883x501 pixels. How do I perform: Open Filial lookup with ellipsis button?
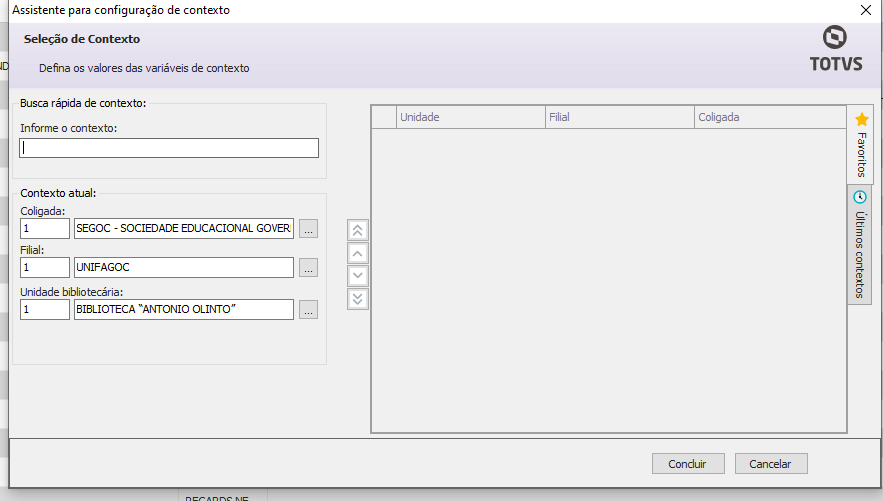[308, 268]
